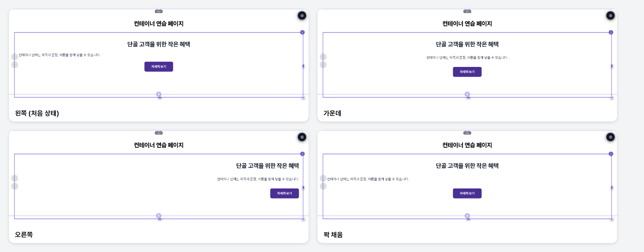Click bottom-edge height handle in 오른쪽 panel
This screenshot has height=252, width=644.
[x=160, y=219]
